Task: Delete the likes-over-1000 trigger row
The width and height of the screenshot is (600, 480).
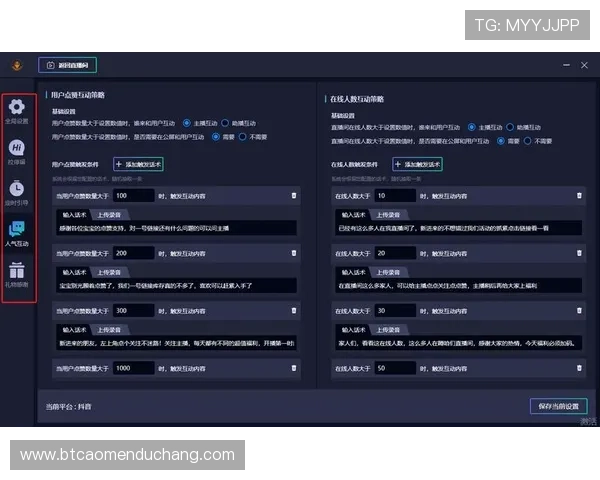Action: [294, 368]
